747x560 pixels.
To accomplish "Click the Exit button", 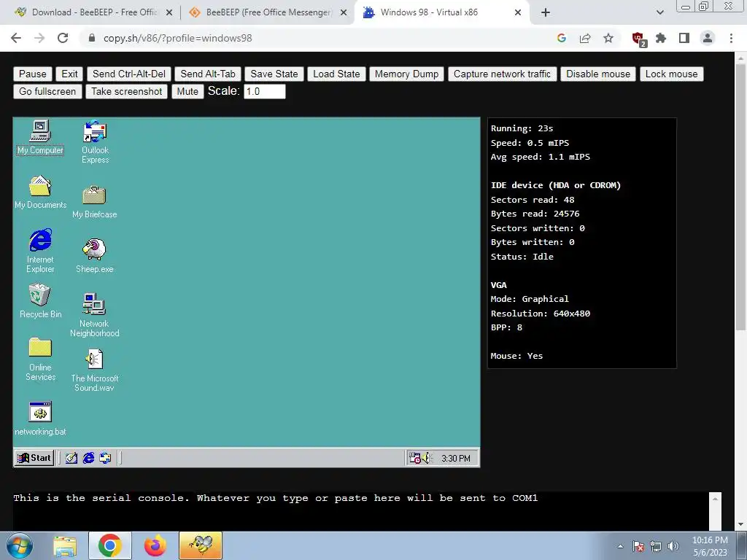I will 69,74.
